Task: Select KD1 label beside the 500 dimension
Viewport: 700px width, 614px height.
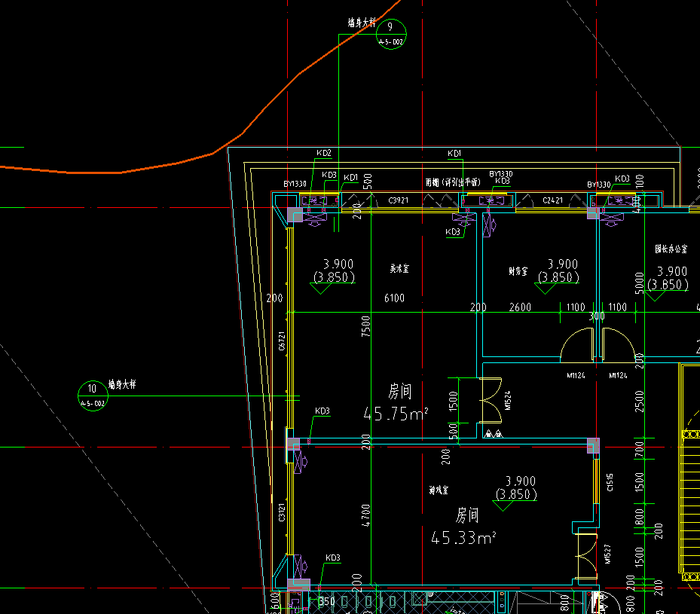Action: click(x=350, y=178)
